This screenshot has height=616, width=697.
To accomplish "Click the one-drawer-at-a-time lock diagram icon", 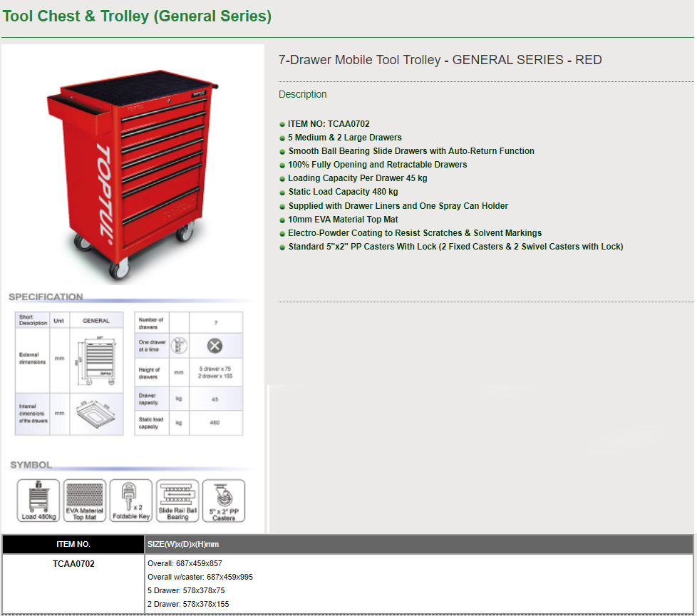I will coord(180,346).
